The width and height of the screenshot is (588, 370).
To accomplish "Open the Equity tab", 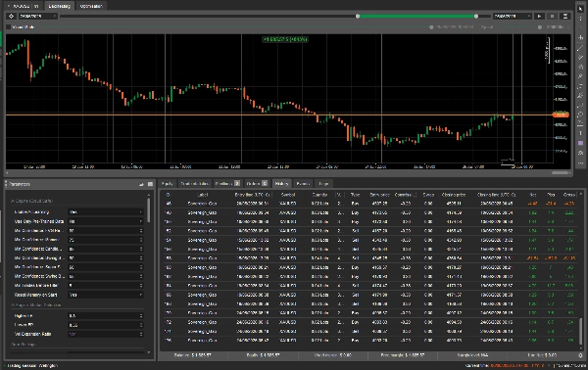I will [x=167, y=183].
